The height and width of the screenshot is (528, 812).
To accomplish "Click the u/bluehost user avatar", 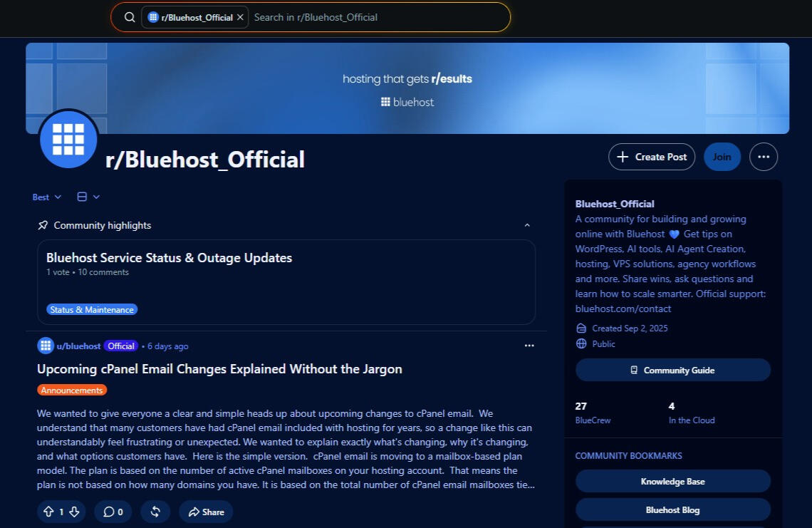I will tap(46, 346).
